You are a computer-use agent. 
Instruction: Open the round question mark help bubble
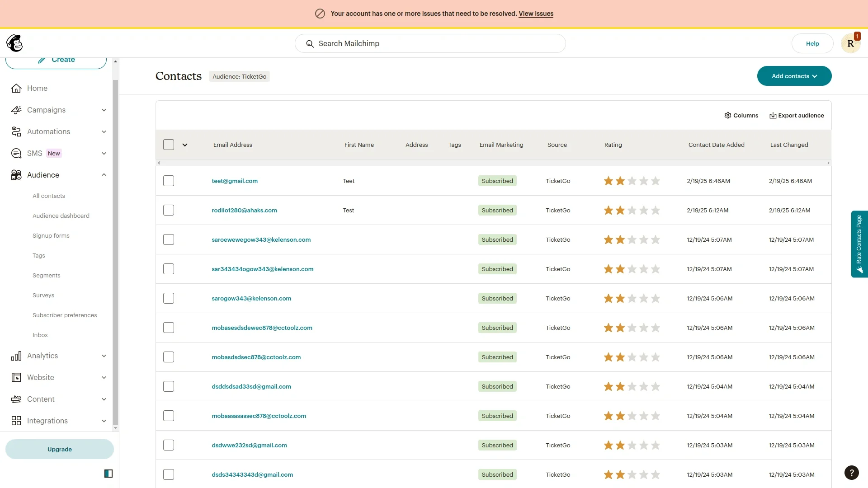(x=851, y=473)
